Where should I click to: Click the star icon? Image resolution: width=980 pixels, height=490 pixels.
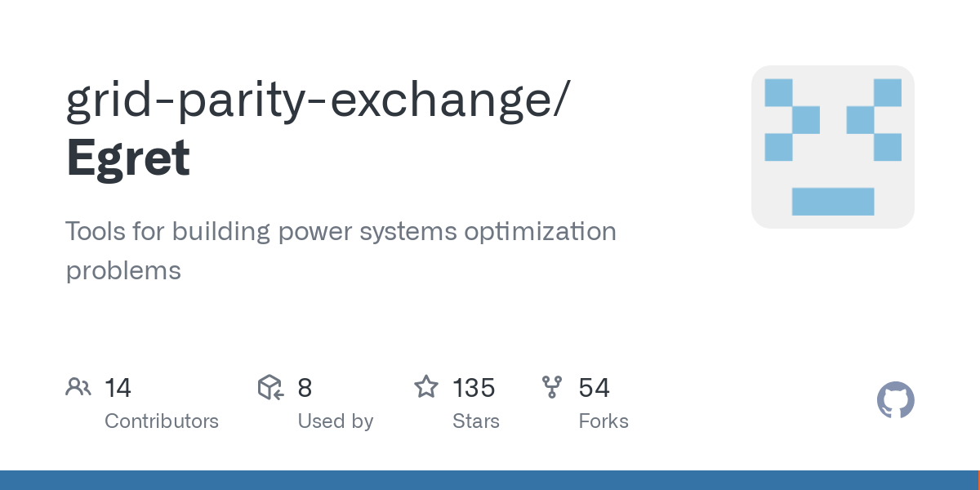426,387
